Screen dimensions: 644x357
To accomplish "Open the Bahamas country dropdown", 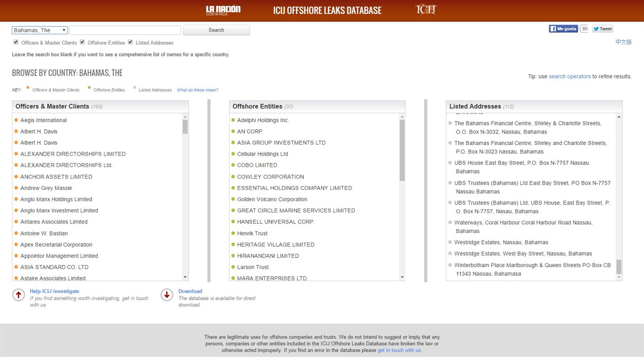I will [39, 30].
